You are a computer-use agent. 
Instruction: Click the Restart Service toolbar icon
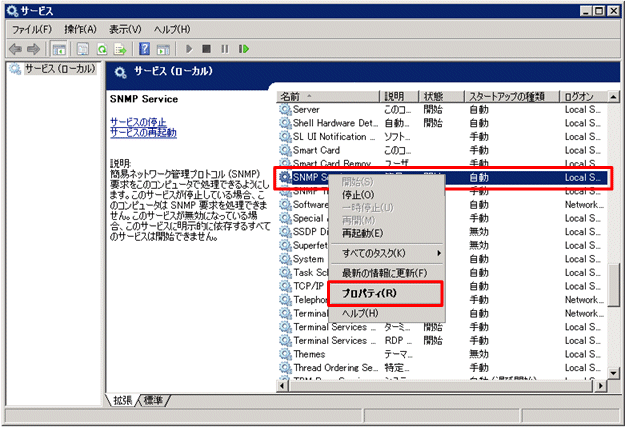tap(243, 48)
